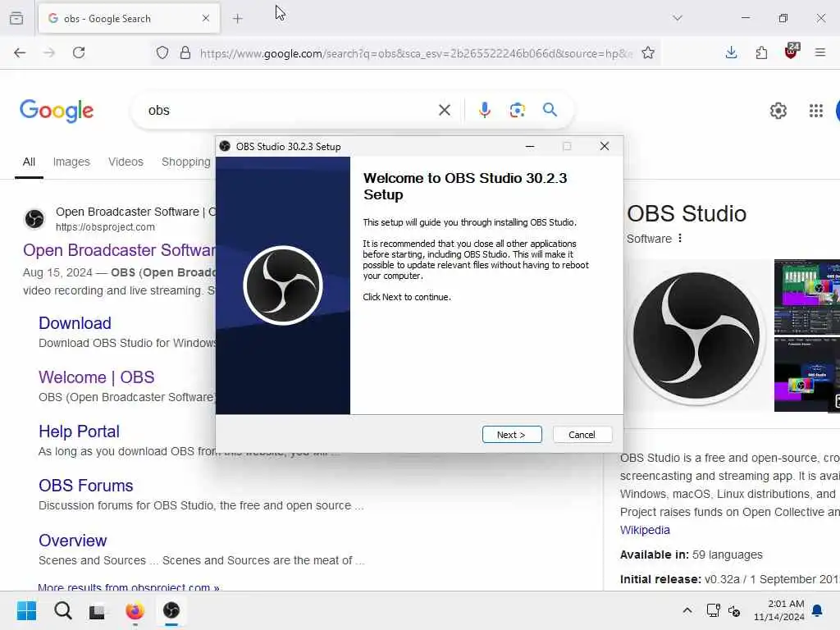Image resolution: width=840 pixels, height=630 pixels.
Task: Go forward a page in Firefox
Action: (x=49, y=52)
